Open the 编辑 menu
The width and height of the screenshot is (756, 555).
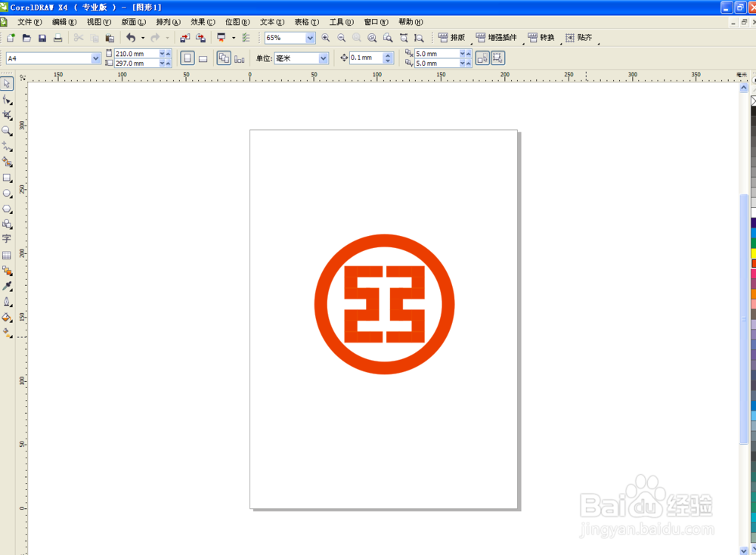pos(64,22)
